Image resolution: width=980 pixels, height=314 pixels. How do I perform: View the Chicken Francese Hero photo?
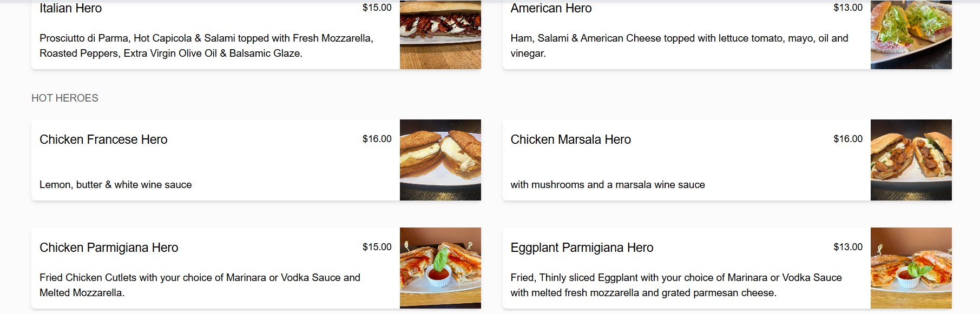pyautogui.click(x=440, y=159)
